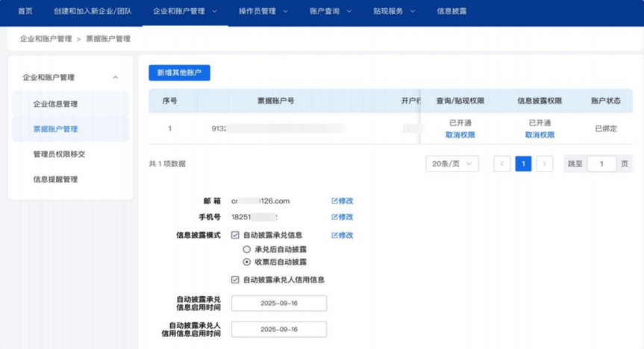
Task: Go to previous page arrow
Action: tap(502, 163)
